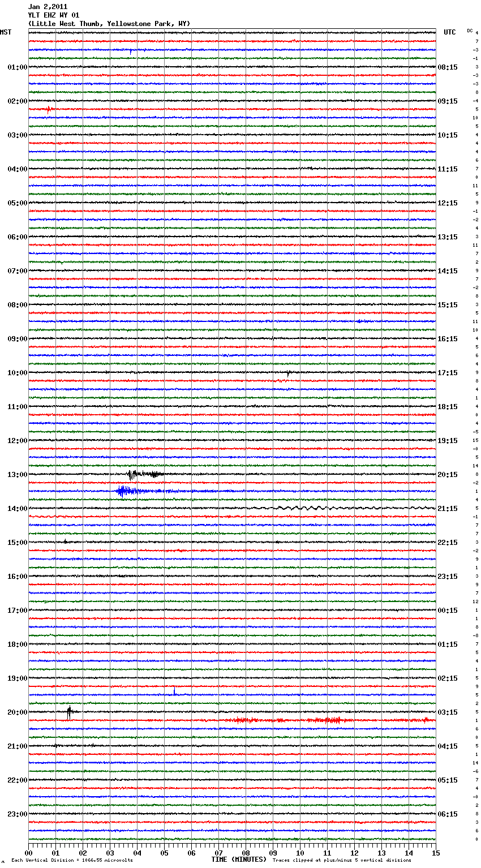The image size is (481, 868).
Task: Click minute tick 15 on bottom axis
Action: [436, 853]
